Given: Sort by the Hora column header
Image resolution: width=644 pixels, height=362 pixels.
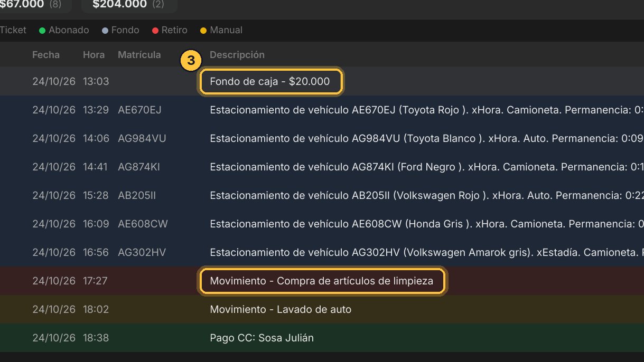Looking at the screenshot, I should pos(94,55).
